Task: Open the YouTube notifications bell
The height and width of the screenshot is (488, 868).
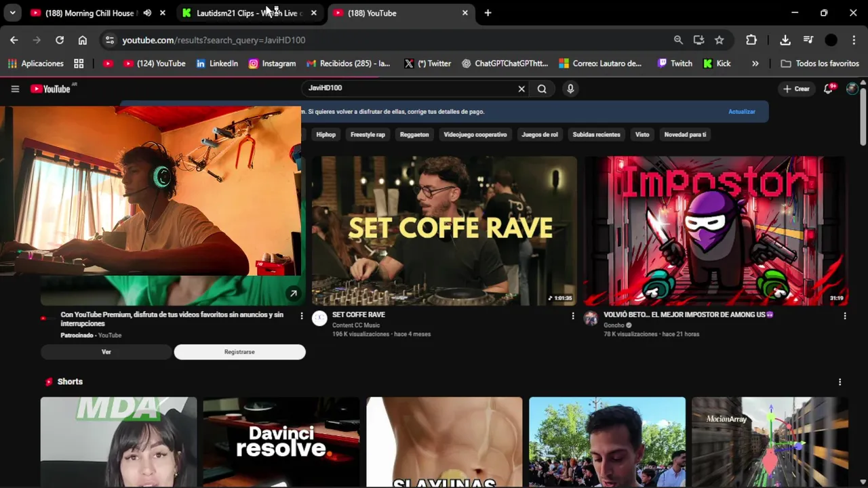Action: [x=828, y=89]
